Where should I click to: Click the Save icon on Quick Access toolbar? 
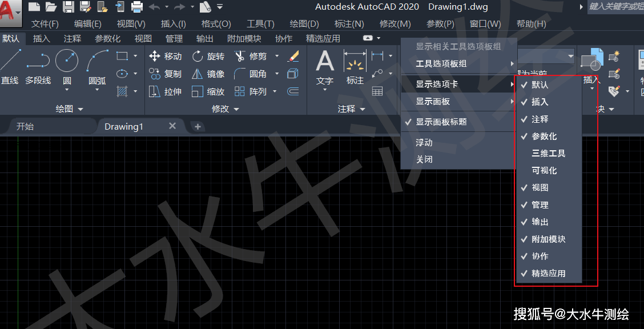click(69, 6)
